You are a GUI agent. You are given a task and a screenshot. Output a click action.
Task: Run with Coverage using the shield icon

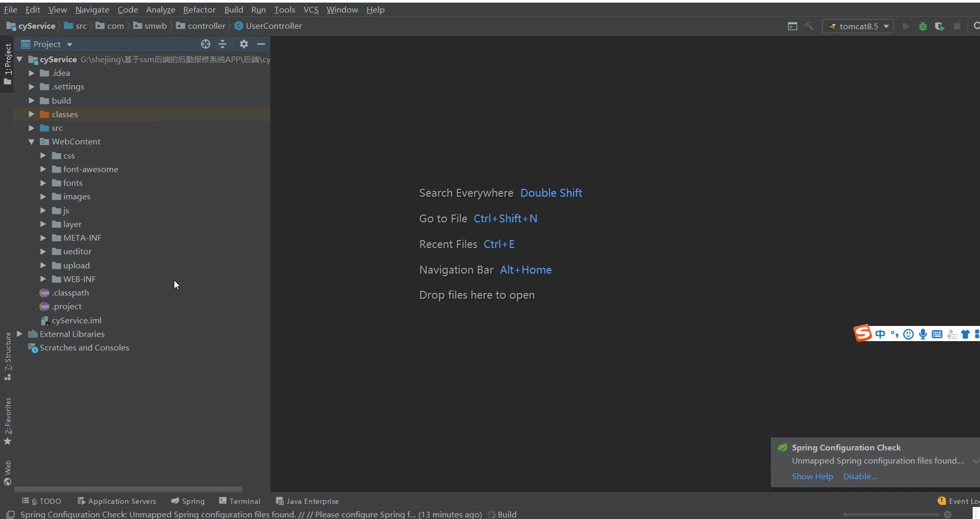[x=939, y=26]
